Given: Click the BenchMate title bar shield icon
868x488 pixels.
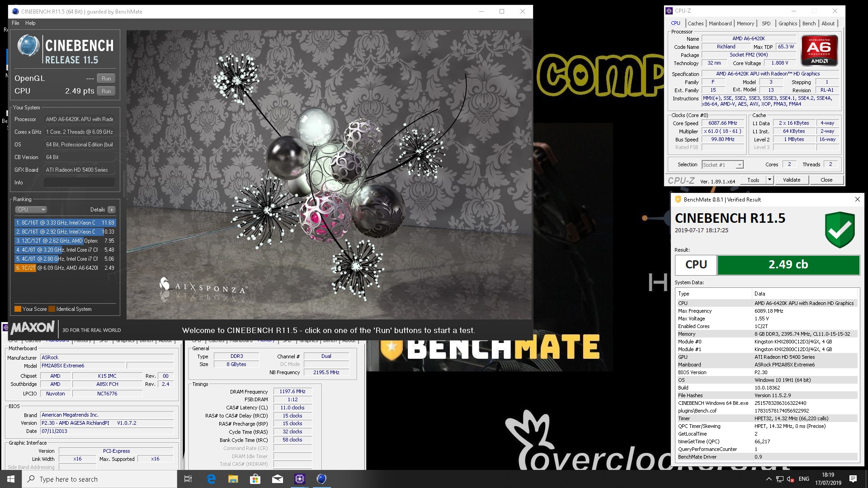Looking at the screenshot, I should [678, 199].
